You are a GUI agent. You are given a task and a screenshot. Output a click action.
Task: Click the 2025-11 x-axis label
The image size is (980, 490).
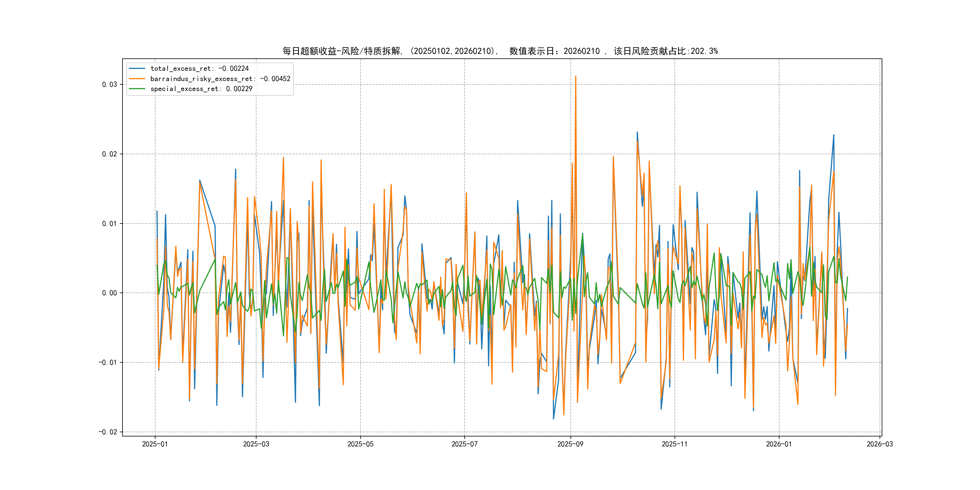click(x=675, y=444)
